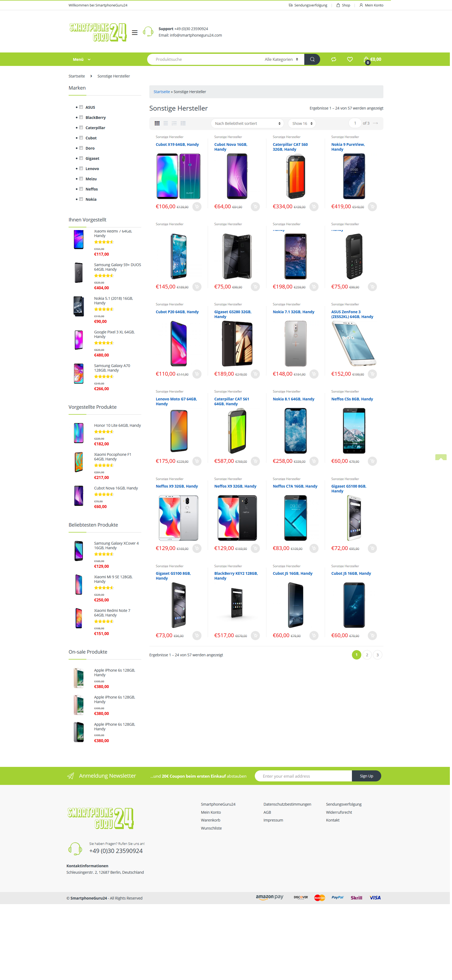Check the ASUS brand checkbox
The height and width of the screenshot is (980, 452).
pyautogui.click(x=81, y=107)
